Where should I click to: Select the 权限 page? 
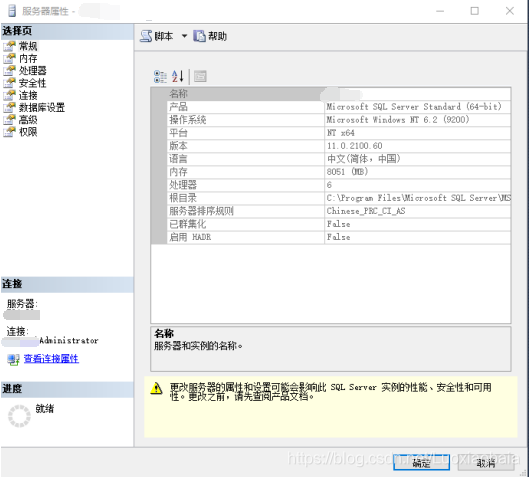point(28,132)
